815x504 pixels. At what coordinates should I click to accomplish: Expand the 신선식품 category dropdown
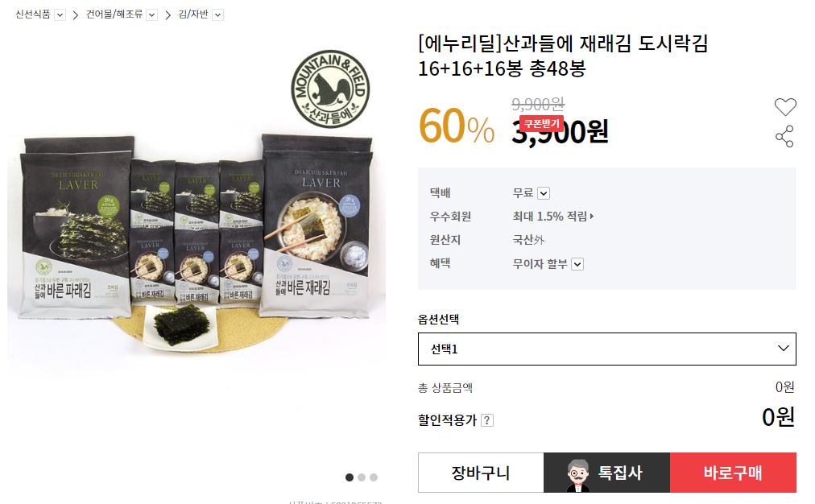click(x=60, y=15)
